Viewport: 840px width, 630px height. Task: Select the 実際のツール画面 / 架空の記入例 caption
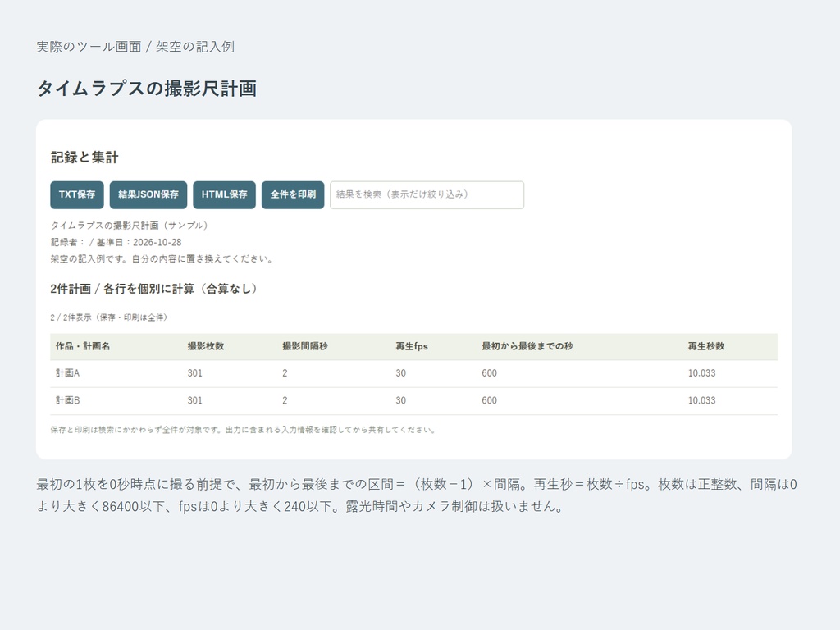coord(135,47)
